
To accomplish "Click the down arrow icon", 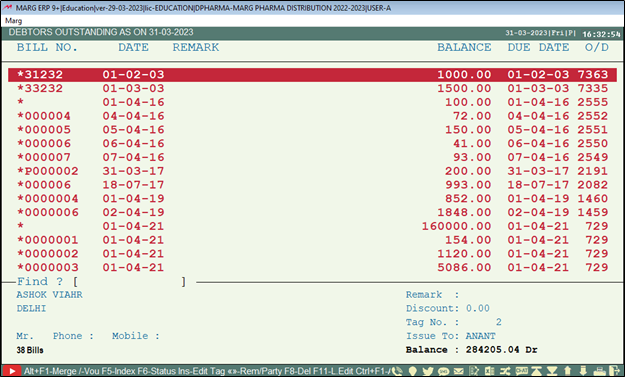I will tap(583, 371).
